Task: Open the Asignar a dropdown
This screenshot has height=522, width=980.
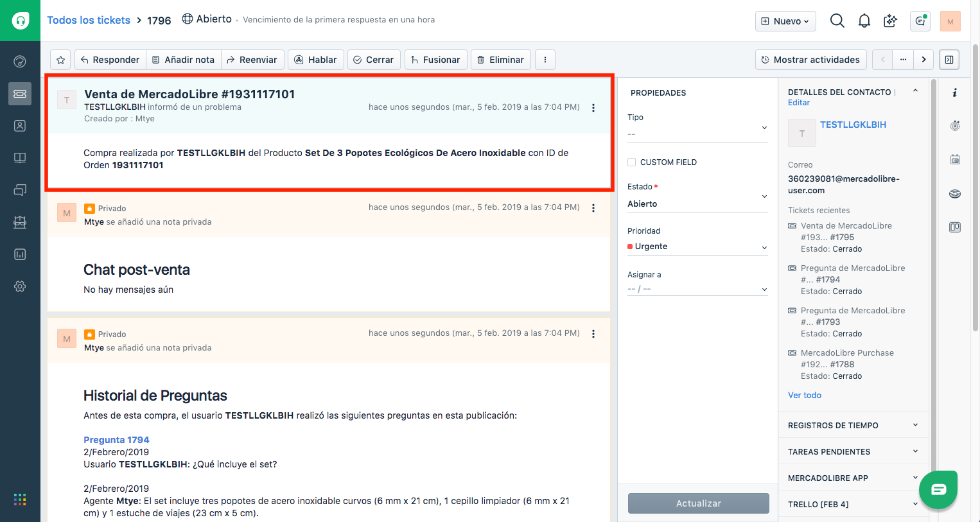Action: pyautogui.click(x=697, y=289)
